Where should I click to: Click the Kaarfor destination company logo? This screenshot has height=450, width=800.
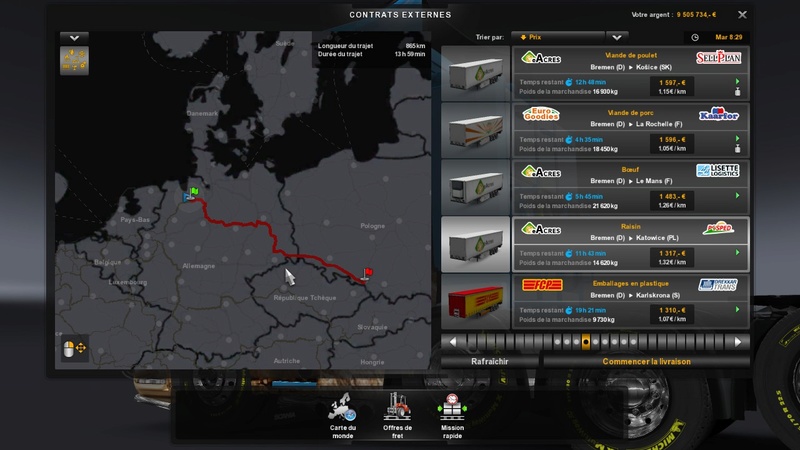(718, 114)
